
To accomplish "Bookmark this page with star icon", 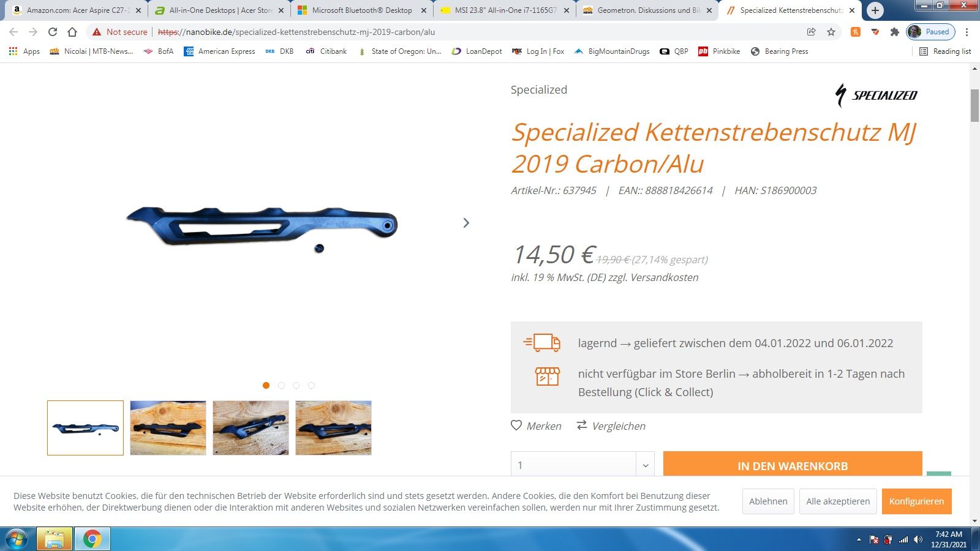I will [x=831, y=32].
